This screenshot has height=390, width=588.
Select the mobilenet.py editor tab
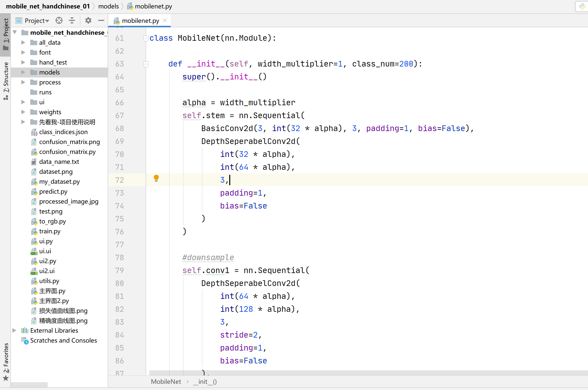(140, 21)
